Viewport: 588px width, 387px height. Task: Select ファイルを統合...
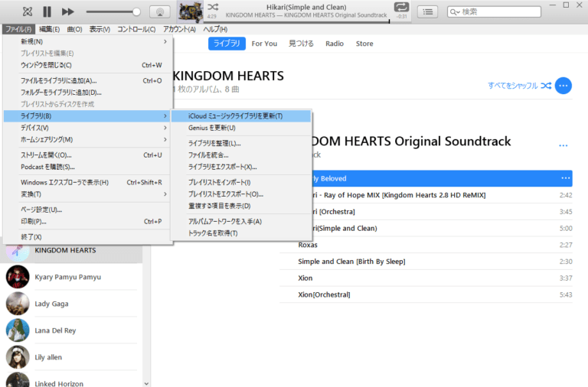coord(241,155)
